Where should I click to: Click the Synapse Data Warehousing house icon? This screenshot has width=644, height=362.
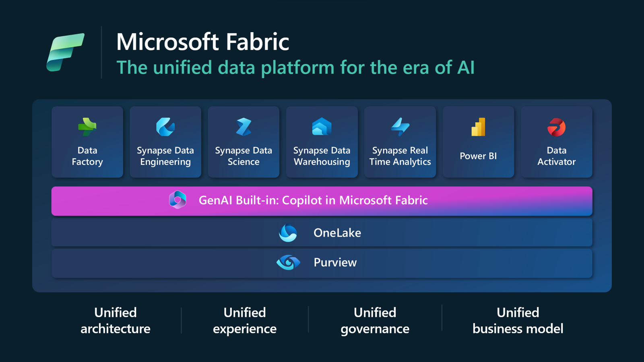tap(322, 127)
